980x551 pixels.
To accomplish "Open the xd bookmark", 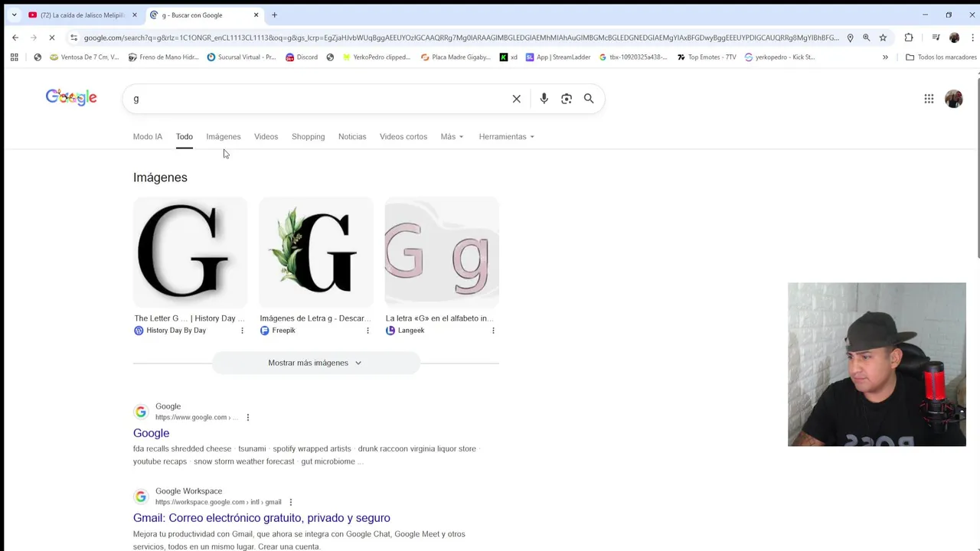I will pyautogui.click(x=508, y=57).
